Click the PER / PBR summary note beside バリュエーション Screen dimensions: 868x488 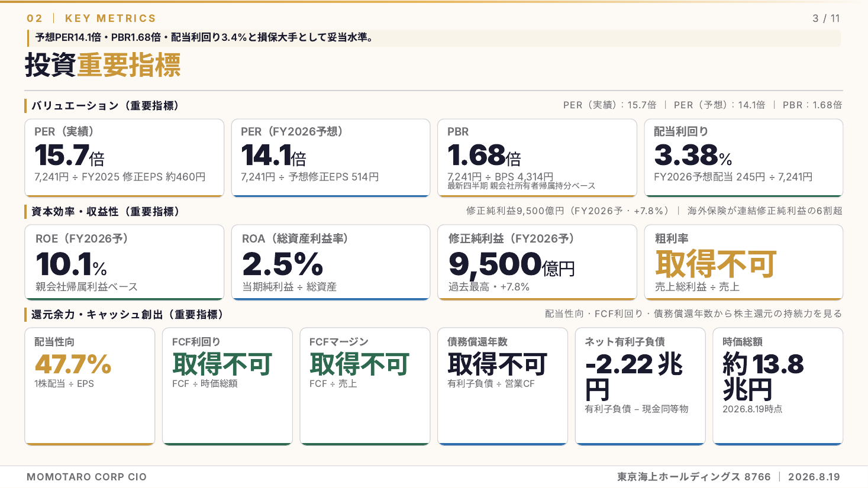coord(702,105)
